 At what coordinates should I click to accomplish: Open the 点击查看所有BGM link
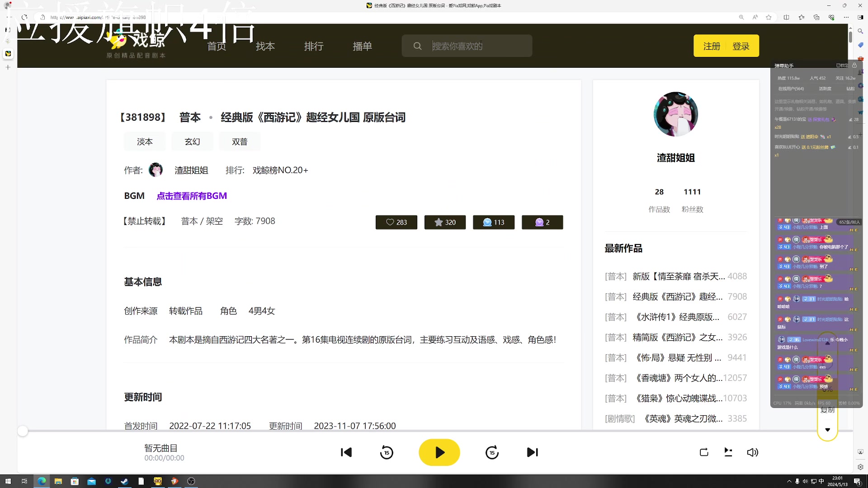192,196
